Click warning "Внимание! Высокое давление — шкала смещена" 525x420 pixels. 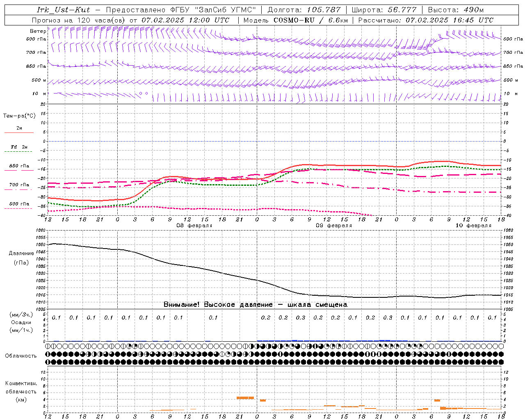pos(255,305)
